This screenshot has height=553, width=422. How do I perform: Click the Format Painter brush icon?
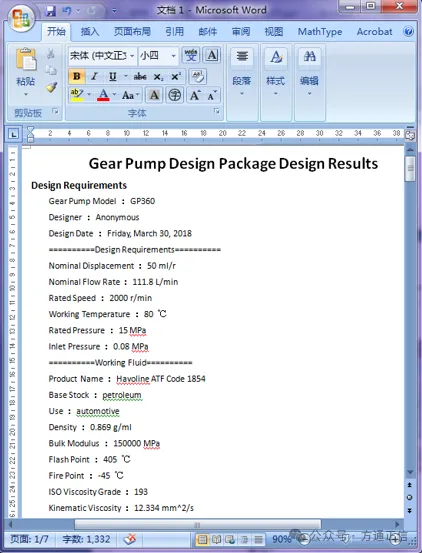tap(51, 87)
